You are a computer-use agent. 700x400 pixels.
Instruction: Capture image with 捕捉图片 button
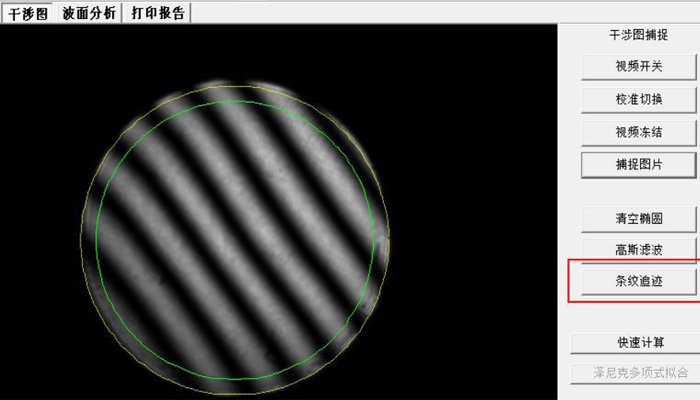click(x=638, y=165)
